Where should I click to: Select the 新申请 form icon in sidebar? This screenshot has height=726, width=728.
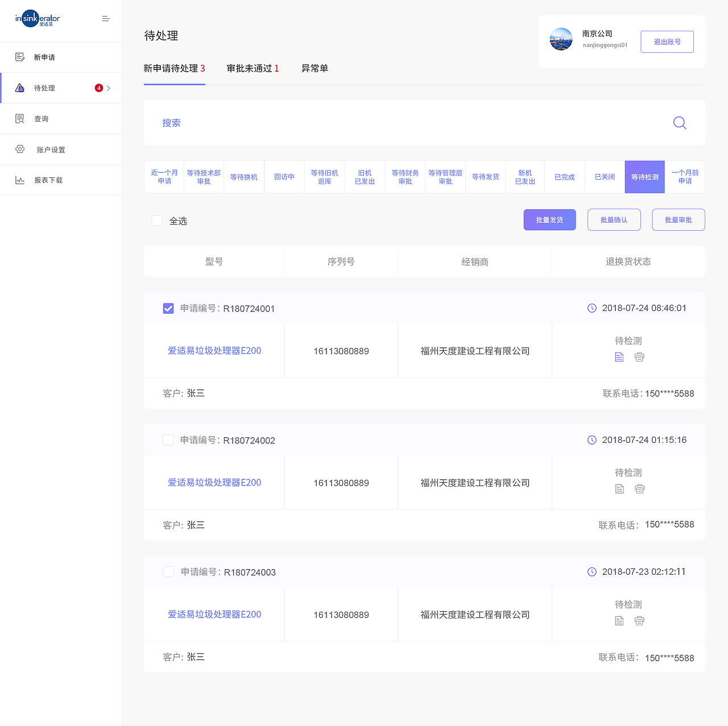click(x=20, y=57)
